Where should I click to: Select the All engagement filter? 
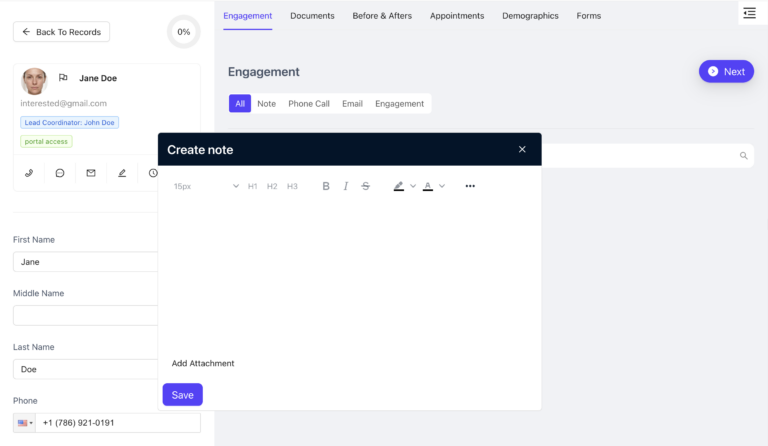pos(240,103)
